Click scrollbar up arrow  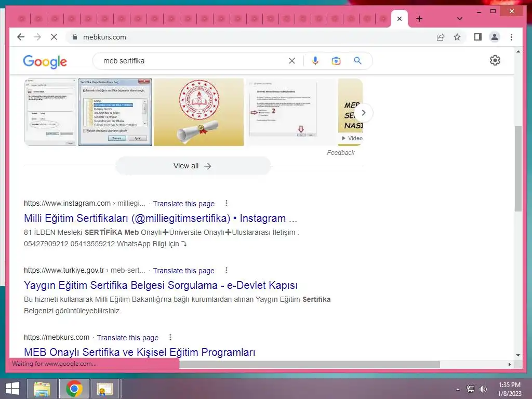tap(518, 51)
